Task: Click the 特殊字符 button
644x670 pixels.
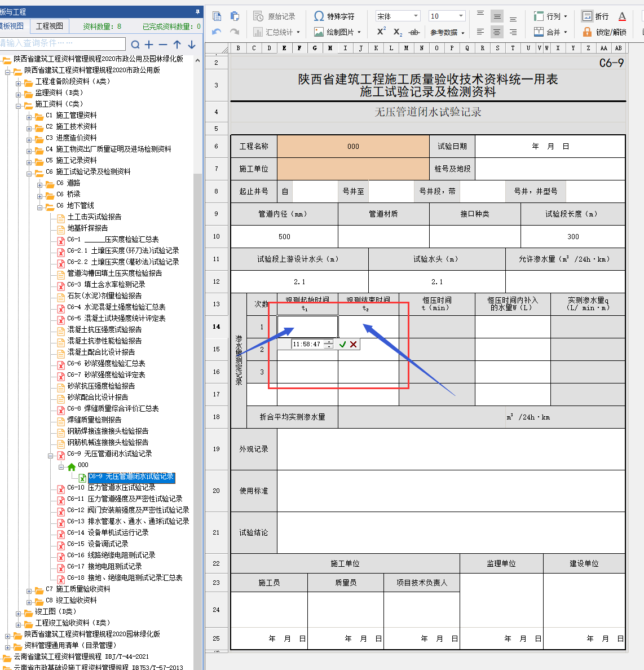Action: [x=334, y=16]
